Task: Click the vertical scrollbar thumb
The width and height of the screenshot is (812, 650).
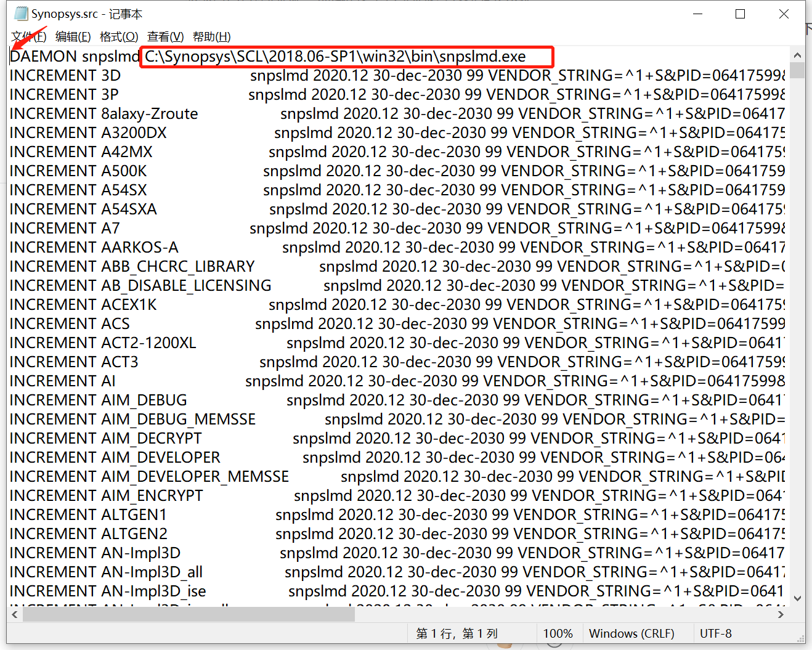Action: tap(797, 70)
